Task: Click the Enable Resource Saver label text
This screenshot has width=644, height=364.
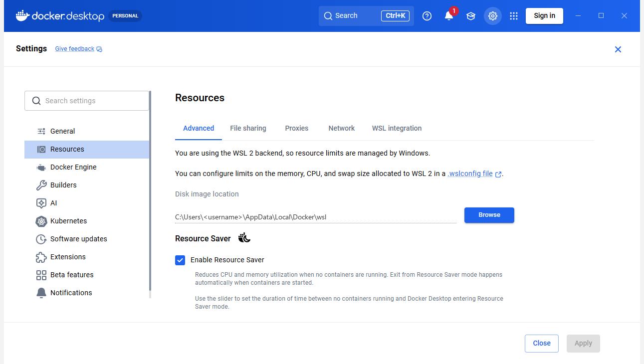Action: (x=227, y=260)
